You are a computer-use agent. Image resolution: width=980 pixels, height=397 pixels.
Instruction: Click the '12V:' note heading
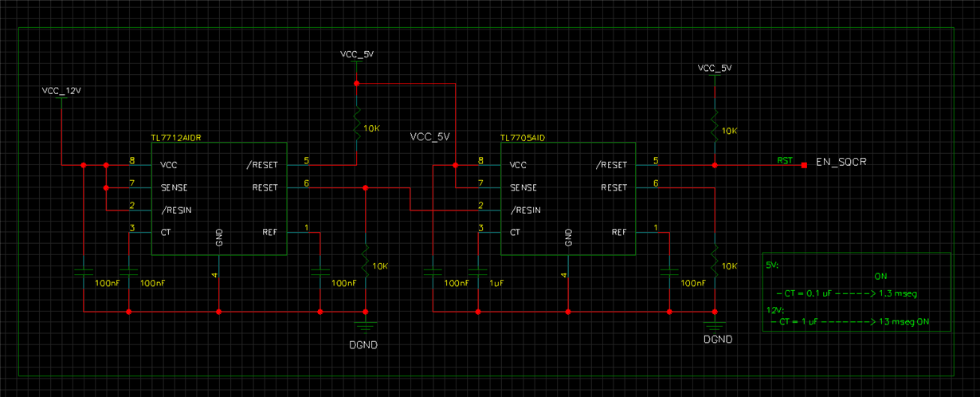click(774, 309)
